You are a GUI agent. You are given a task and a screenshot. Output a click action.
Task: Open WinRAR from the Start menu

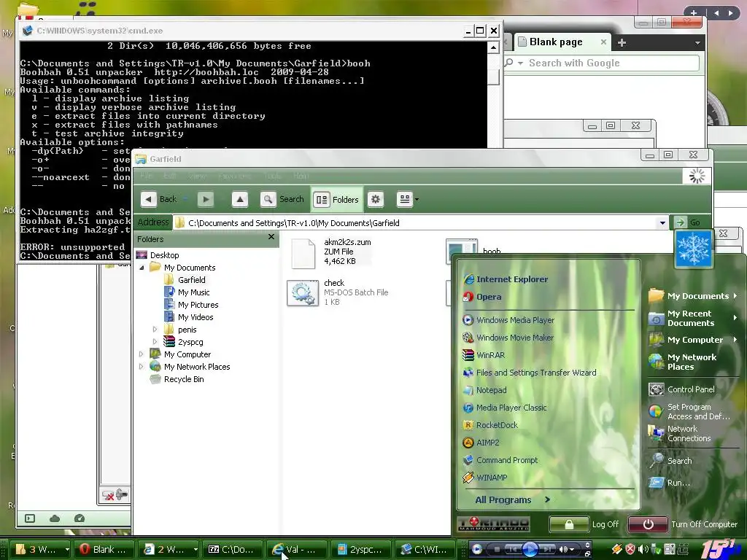pyautogui.click(x=484, y=355)
